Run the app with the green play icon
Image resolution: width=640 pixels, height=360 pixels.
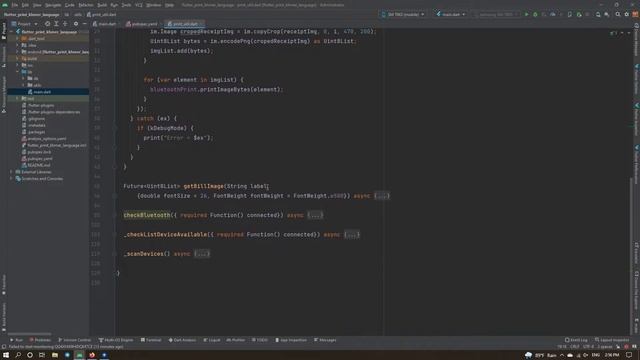(x=527, y=14)
